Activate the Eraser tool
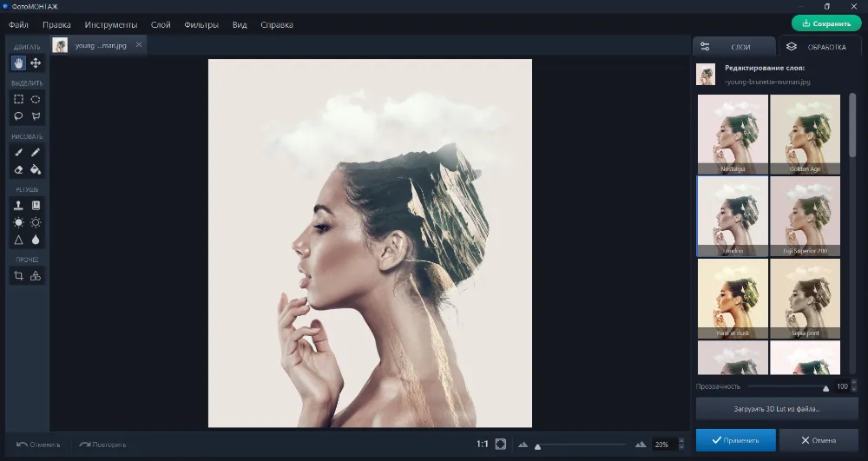Screen dimensions: 868x461 tap(18, 169)
